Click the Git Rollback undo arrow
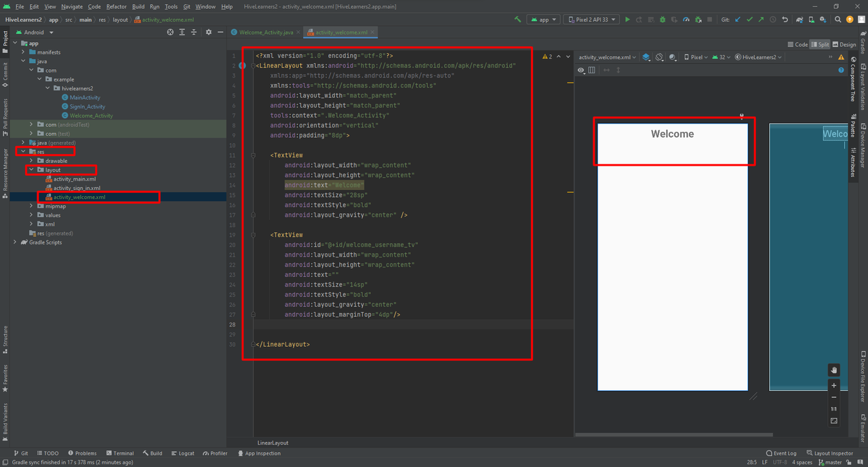The height and width of the screenshot is (467, 868). pyautogui.click(x=785, y=20)
